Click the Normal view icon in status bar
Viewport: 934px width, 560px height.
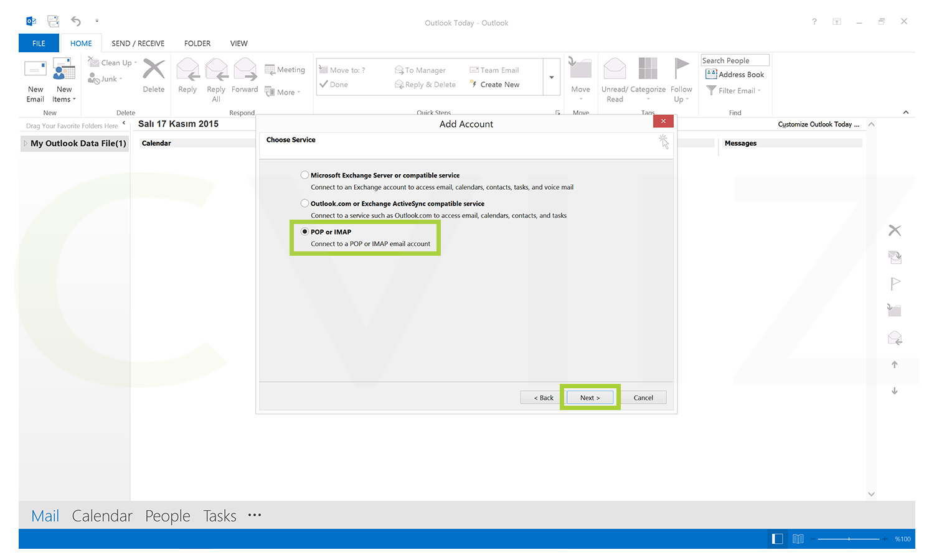click(777, 539)
